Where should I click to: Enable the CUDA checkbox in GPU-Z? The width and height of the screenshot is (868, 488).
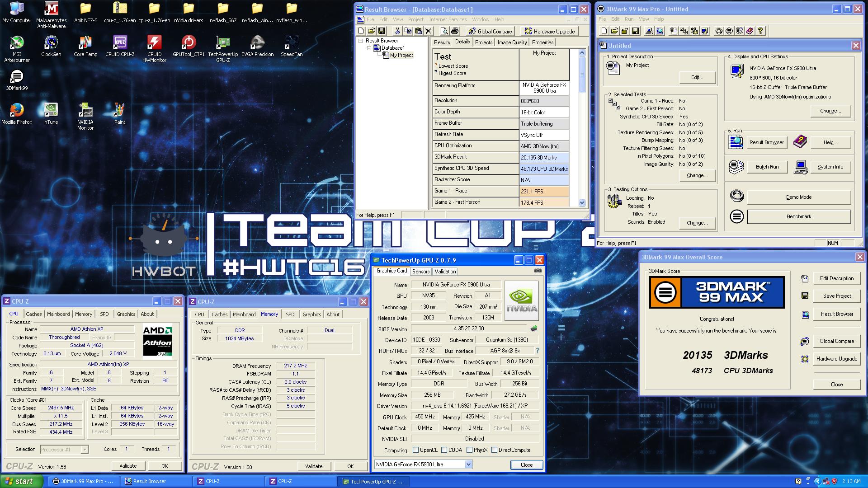[444, 450]
